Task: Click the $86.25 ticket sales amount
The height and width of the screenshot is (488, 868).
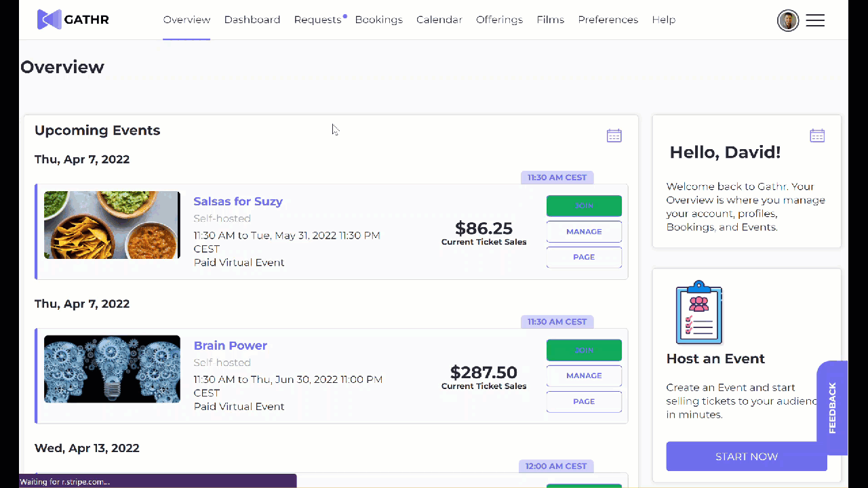Action: coord(484,228)
